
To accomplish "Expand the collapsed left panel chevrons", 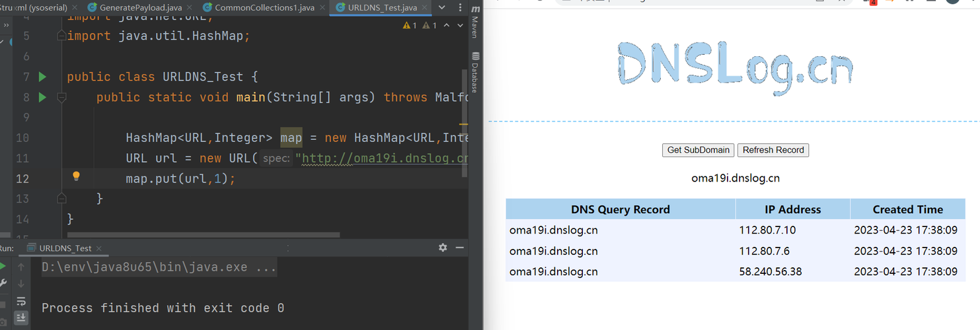I will coord(5,26).
